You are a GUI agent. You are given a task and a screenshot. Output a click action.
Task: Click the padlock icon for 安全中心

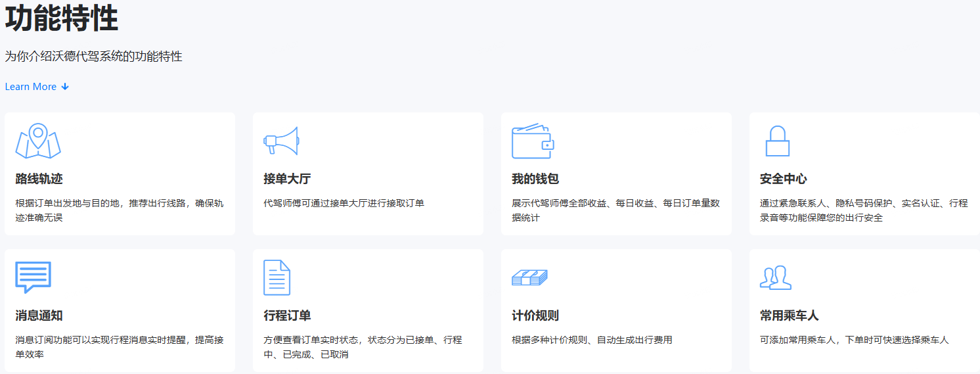[x=777, y=141]
